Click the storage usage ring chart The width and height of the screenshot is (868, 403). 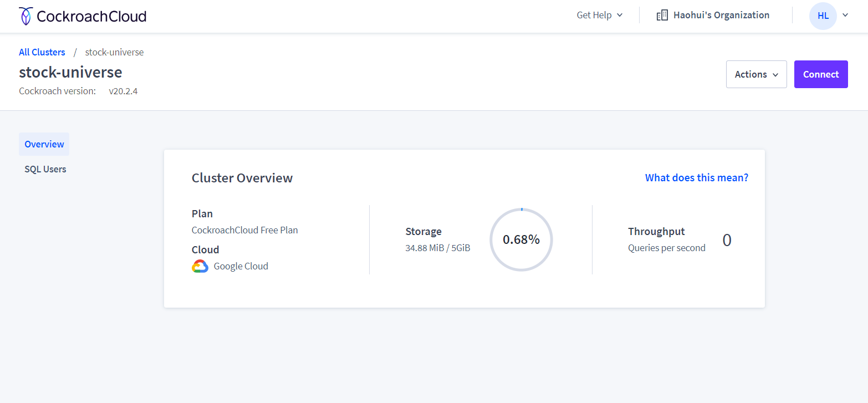[x=521, y=239]
